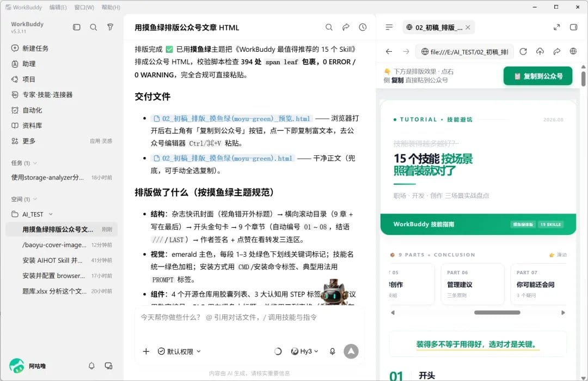Open the Hy3 model dropdown
This screenshot has width=588, height=381.
click(304, 352)
